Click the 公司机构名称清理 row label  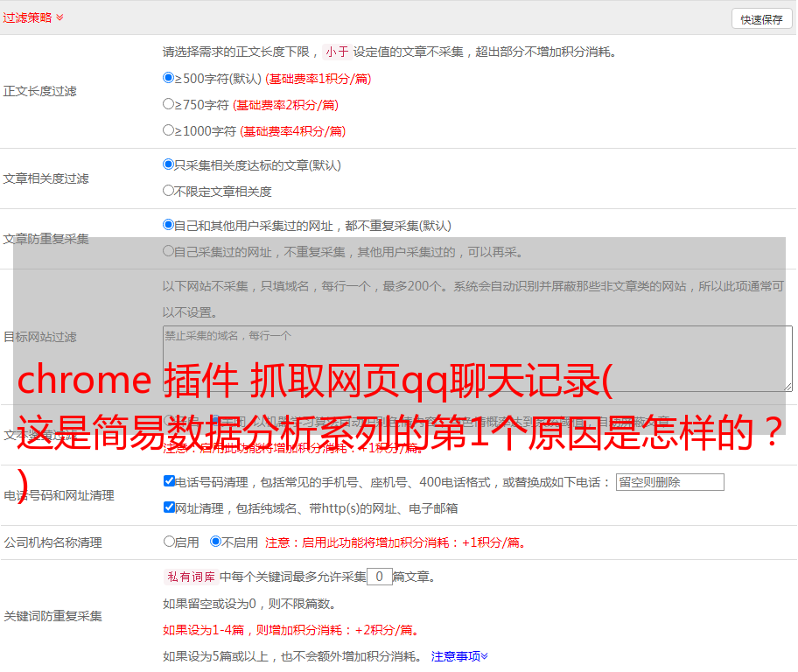point(52,542)
